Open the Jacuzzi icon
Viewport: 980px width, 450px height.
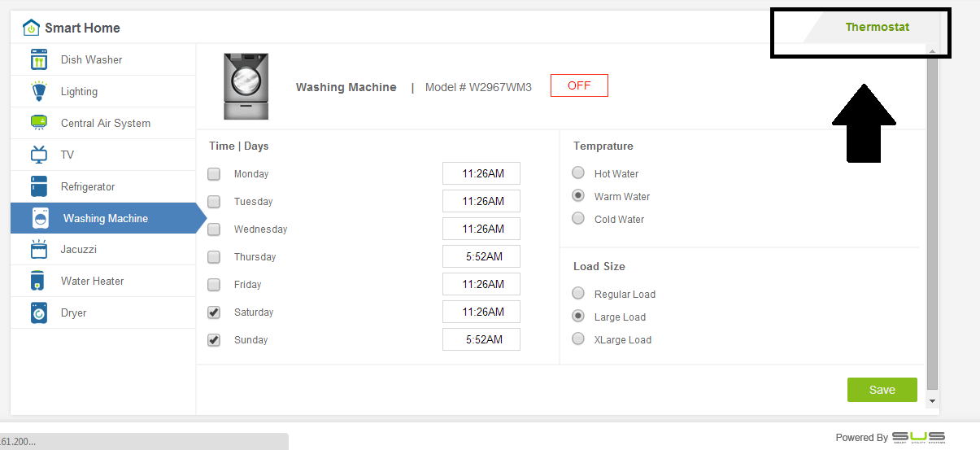pyautogui.click(x=39, y=250)
